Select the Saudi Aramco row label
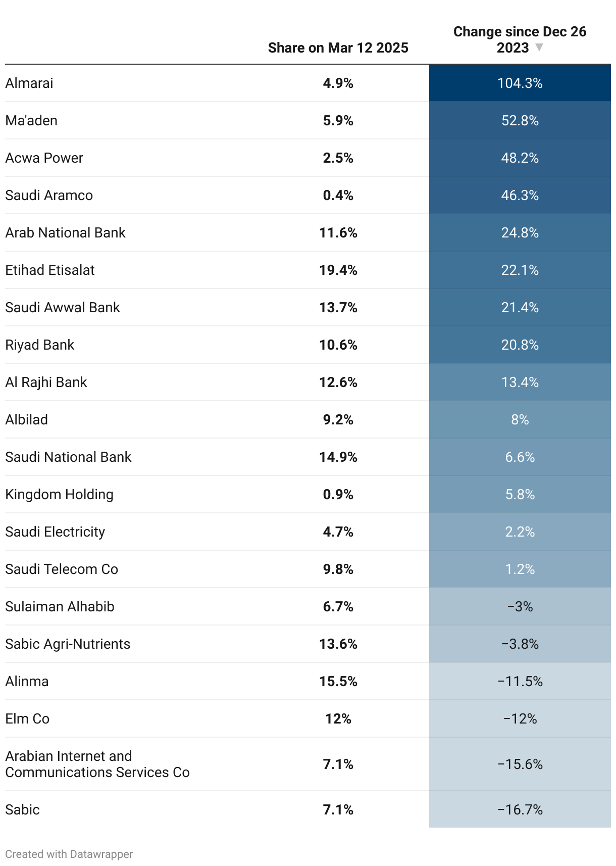 [x=49, y=195]
